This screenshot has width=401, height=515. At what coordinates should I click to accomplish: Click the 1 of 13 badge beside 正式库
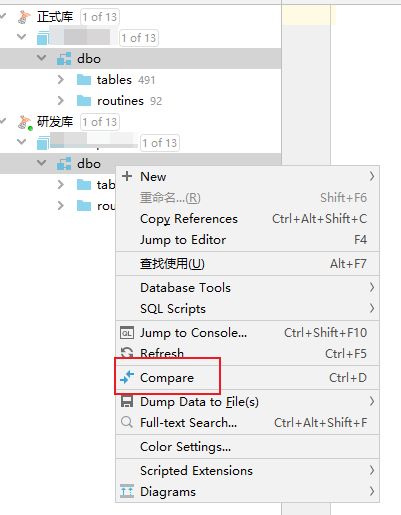[x=100, y=17]
